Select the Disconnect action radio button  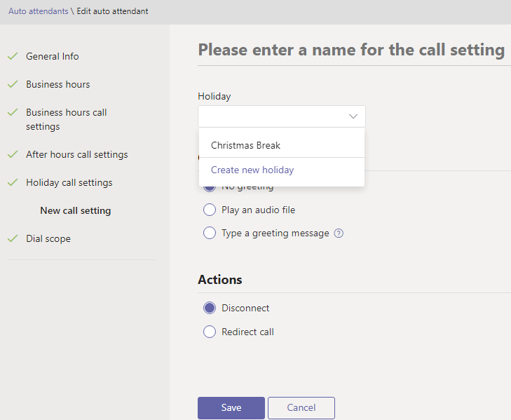tap(209, 308)
